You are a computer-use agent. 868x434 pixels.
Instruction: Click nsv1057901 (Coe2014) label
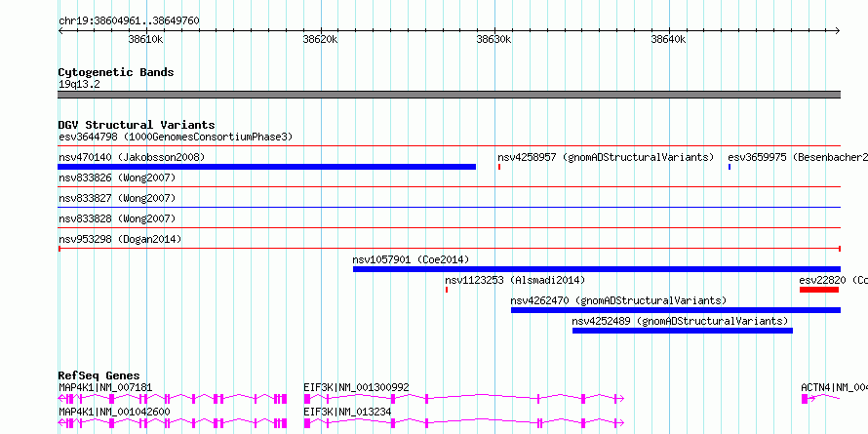click(411, 259)
